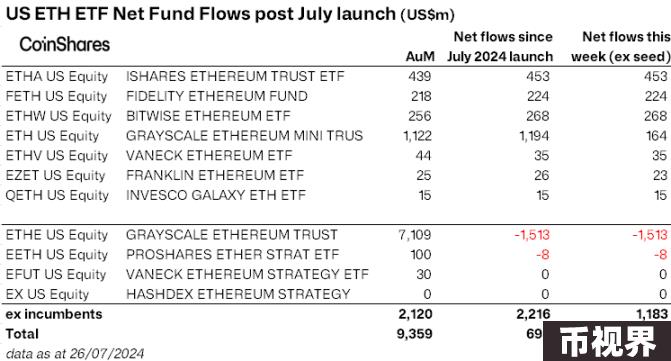Click HASHDEX ETHEREUM STRATEGY name
This screenshot has height=361, width=671.
[238, 294]
